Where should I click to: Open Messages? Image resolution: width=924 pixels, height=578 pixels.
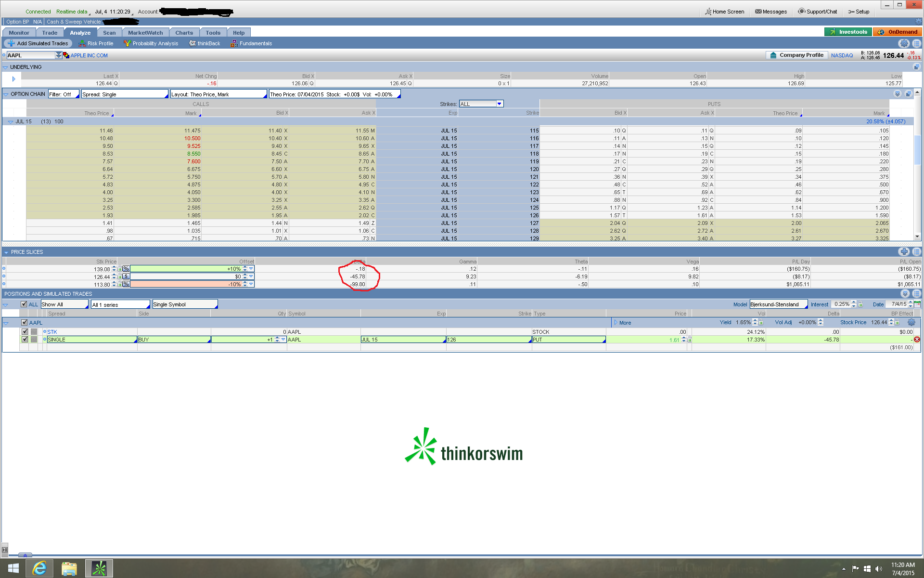[x=771, y=12]
